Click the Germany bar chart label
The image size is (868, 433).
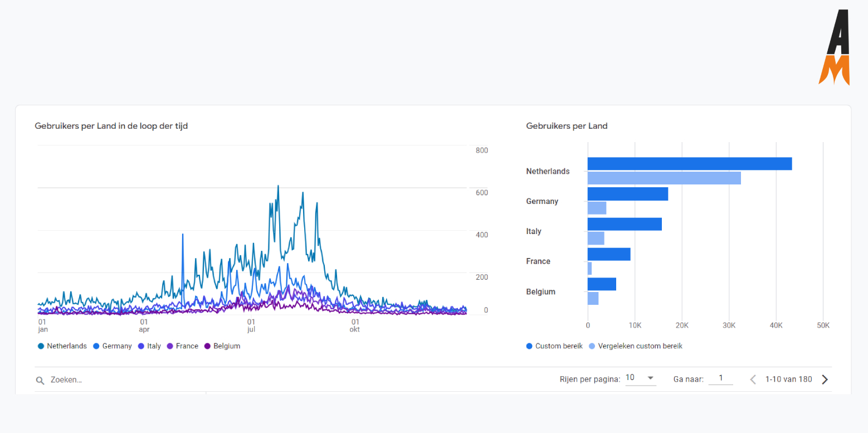[x=542, y=201]
